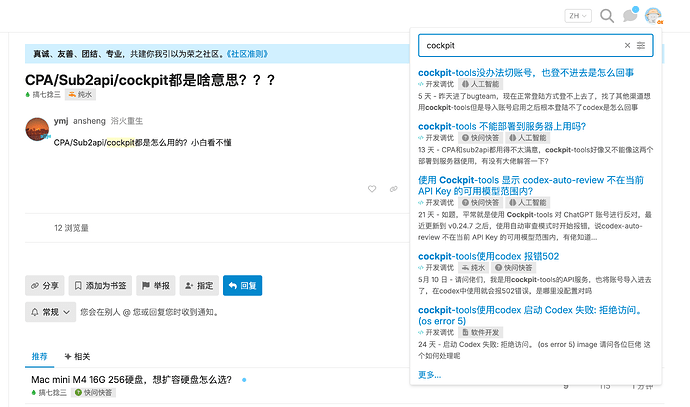Open result 'cockpit-tools 不能部署到服务器上用吗?'

click(x=502, y=126)
